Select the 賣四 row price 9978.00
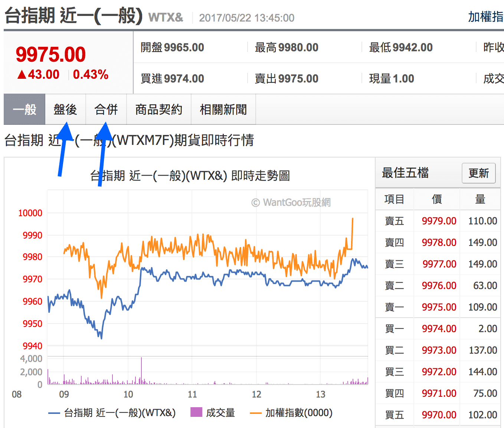This screenshot has height=428, width=504. click(439, 242)
